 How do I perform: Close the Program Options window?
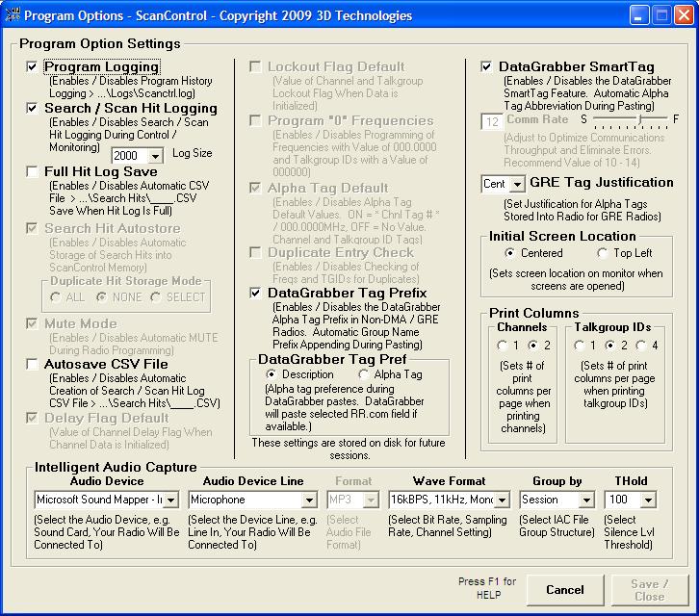pyautogui.click(x=684, y=15)
